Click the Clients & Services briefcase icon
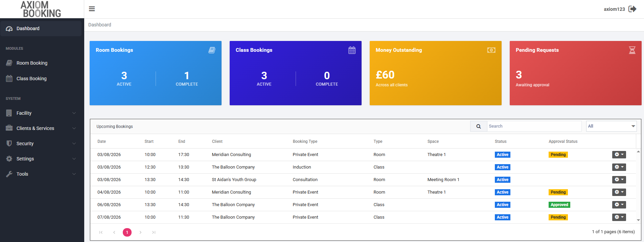 click(x=9, y=128)
